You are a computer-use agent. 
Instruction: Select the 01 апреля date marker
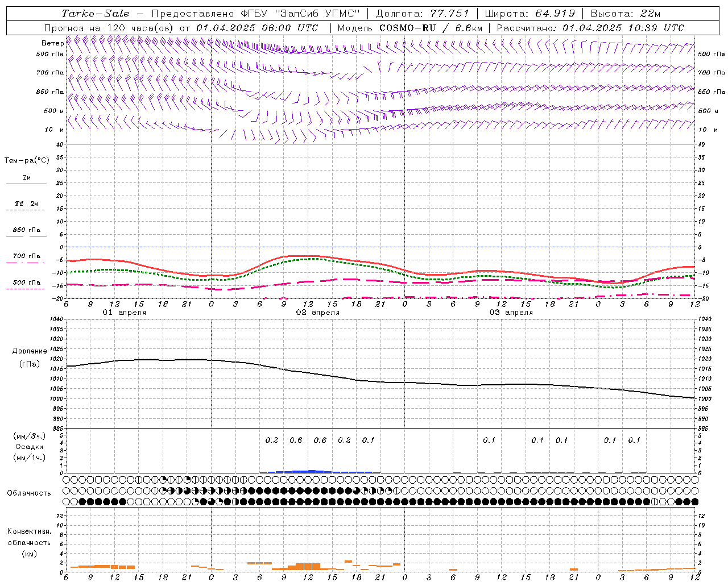[x=124, y=313]
